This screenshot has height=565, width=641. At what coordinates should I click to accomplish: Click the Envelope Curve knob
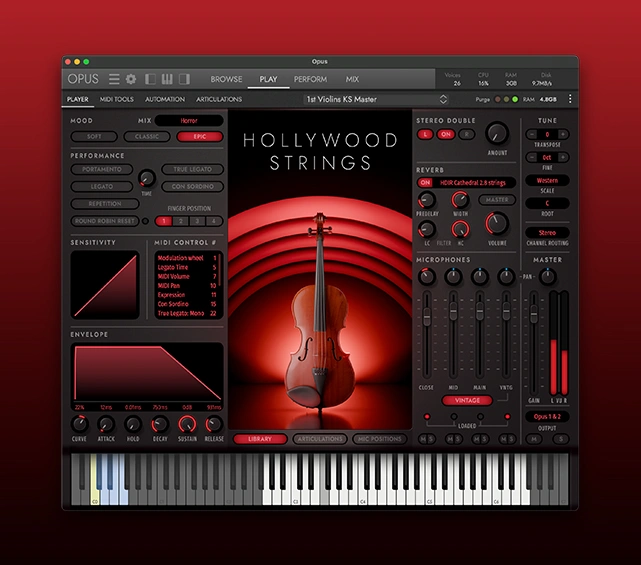(x=79, y=424)
